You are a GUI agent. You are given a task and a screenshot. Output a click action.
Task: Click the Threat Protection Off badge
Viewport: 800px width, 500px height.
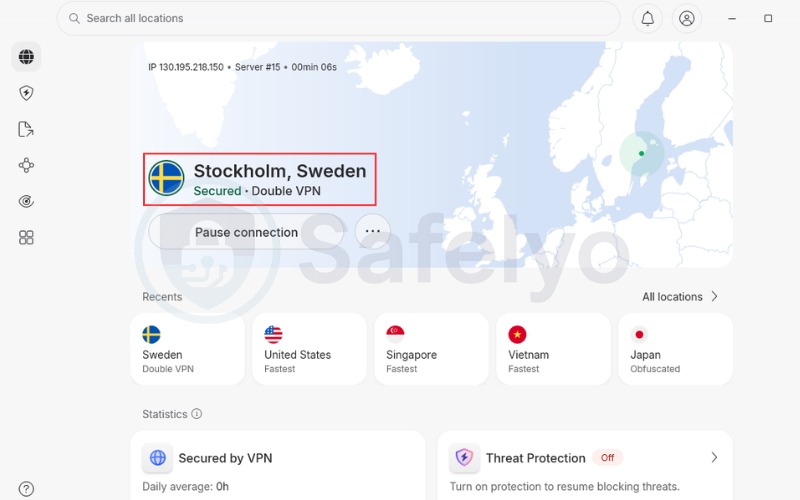(607, 458)
